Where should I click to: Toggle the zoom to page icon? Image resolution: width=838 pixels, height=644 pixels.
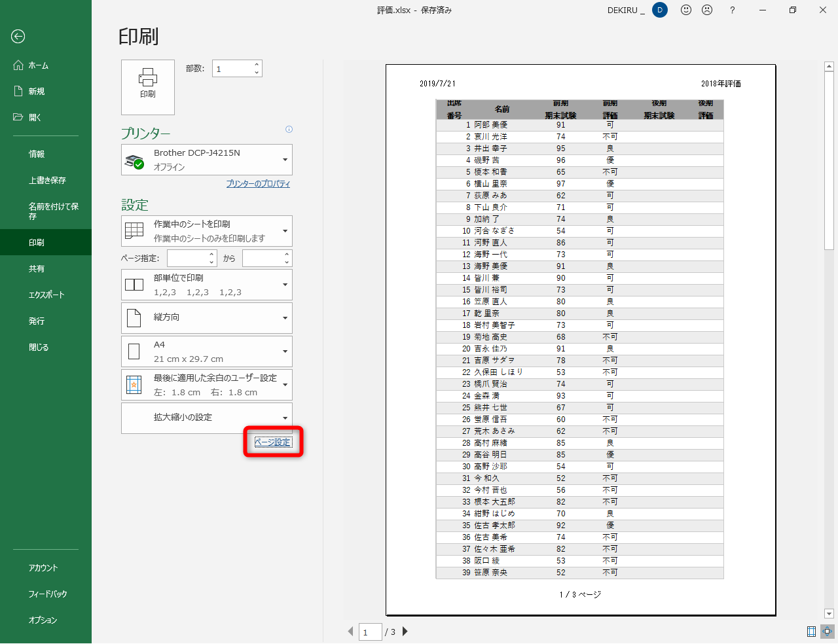click(828, 632)
